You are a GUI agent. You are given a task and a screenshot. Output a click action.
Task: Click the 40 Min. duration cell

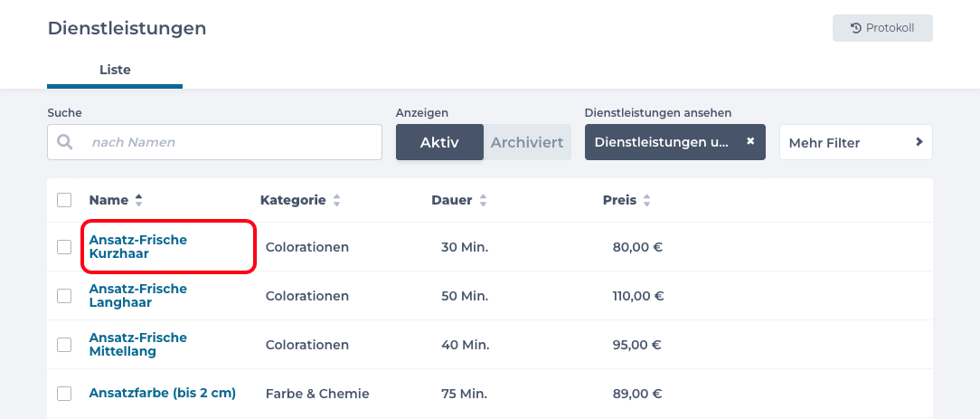pos(465,345)
